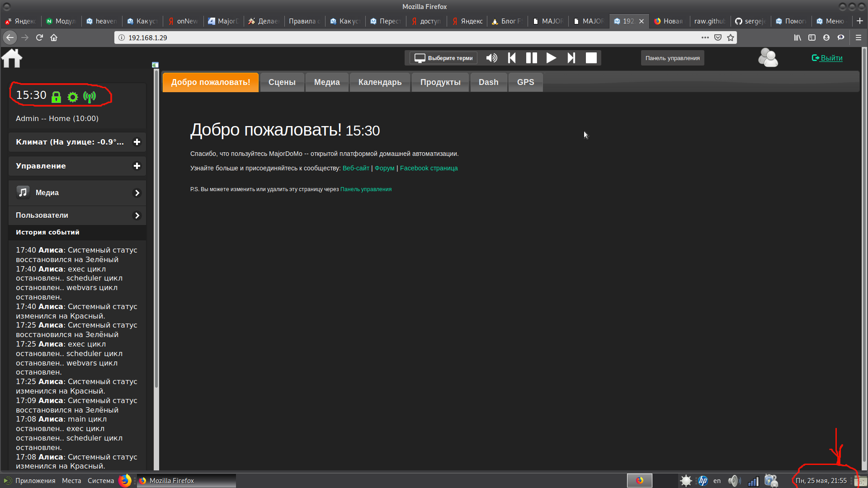Open the terminal selector dropdown
This screenshot has width=868, height=488.
click(442, 58)
